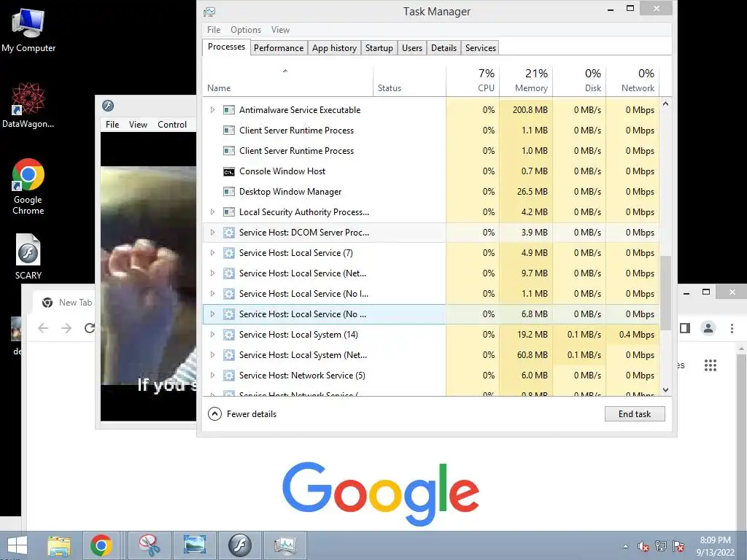Toggle Chrome's side panel icon
This screenshot has height=560, width=747.
coord(685,328)
